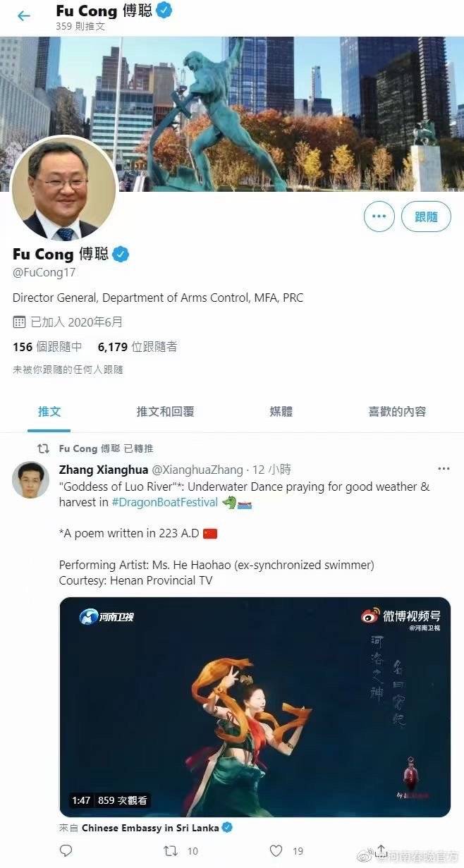The height and width of the screenshot is (868, 464).
Task: View the 6,179 位跟隨者 followers list
Action: pos(138,346)
